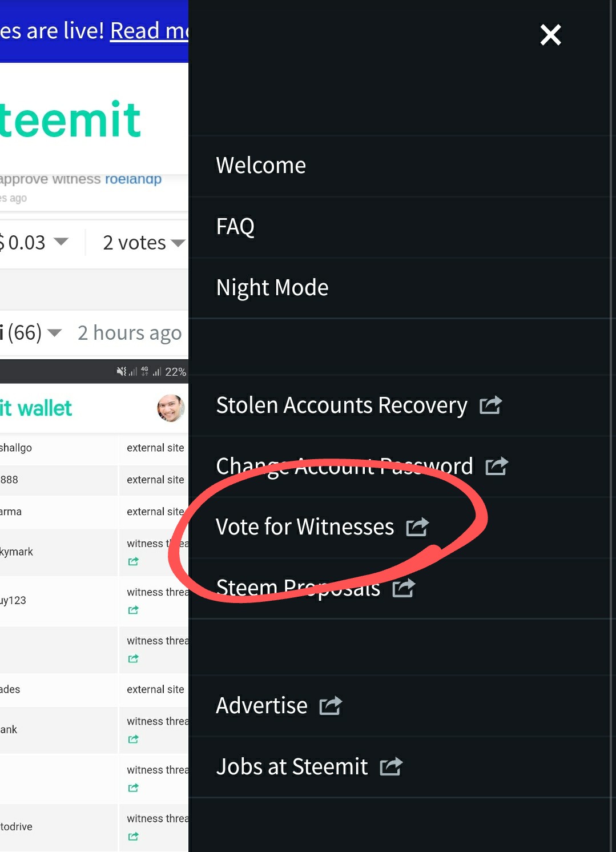Screen dimensions: 616x852
Task: Click the Jobs at Steemit external-link icon
Action: point(391,766)
